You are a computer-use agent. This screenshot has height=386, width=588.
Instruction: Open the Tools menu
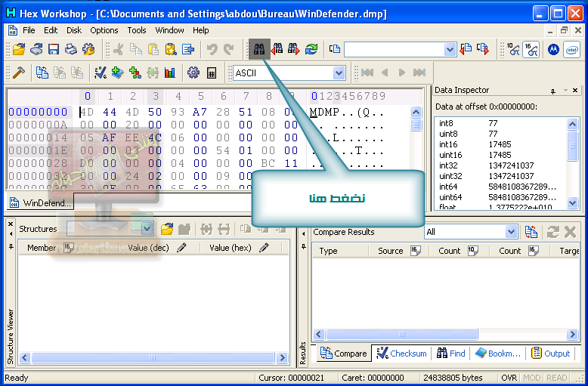click(137, 30)
